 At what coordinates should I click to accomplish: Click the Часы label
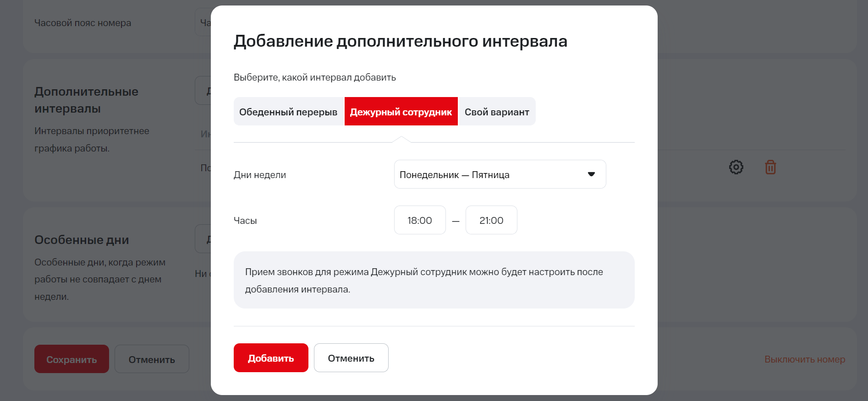pos(245,221)
